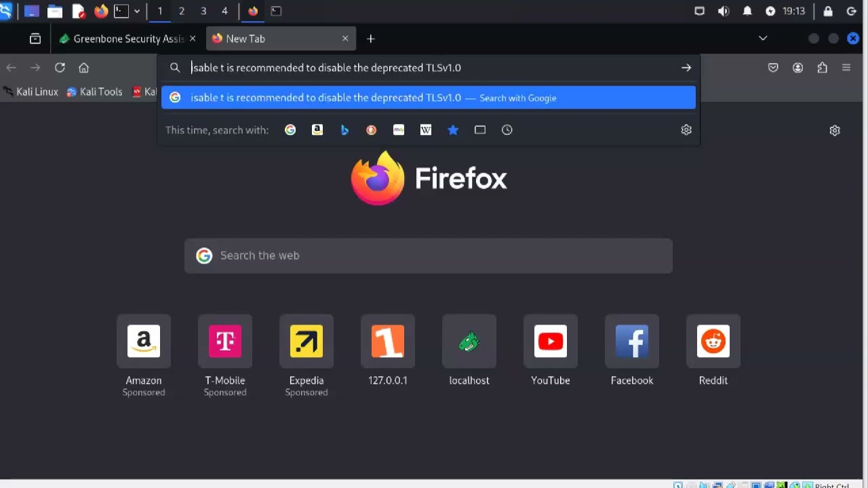868x488 pixels.
Task: Go forward one page
Action: 35,68
